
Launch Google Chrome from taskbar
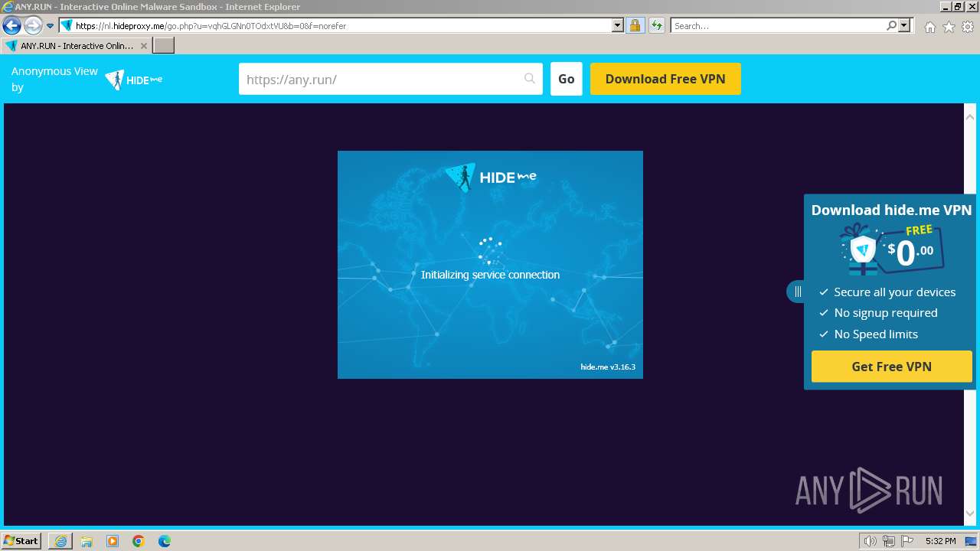(x=139, y=541)
